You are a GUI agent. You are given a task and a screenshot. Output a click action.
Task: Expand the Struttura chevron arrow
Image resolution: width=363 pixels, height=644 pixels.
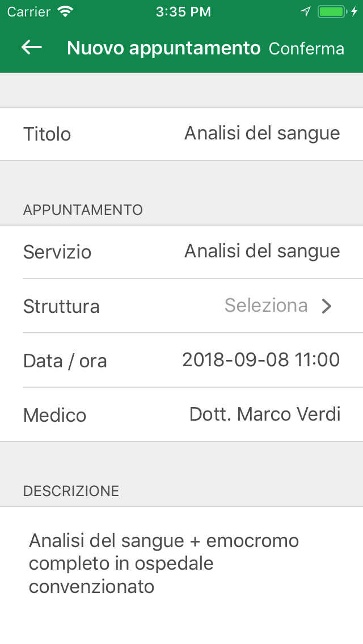327,306
